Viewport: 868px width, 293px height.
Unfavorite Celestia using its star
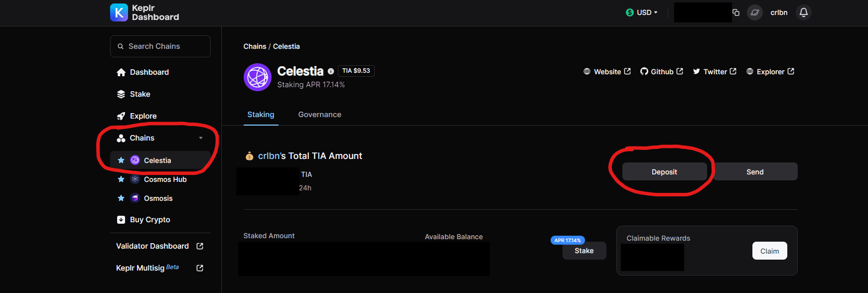click(121, 160)
